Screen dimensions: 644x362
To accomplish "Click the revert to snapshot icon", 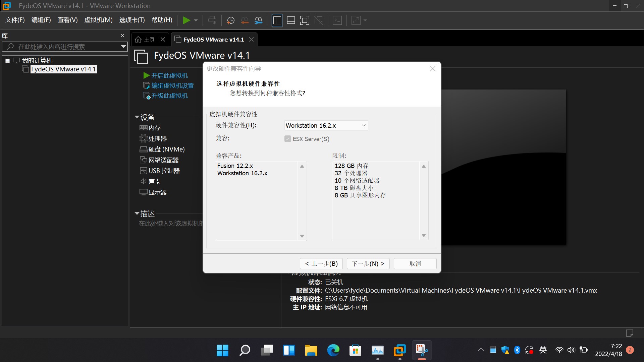I will [x=245, y=20].
